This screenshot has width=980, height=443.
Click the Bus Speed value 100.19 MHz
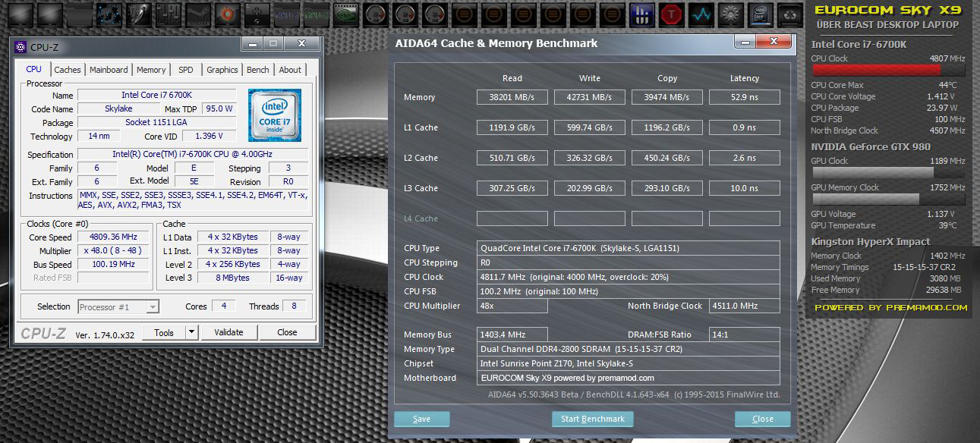114,264
